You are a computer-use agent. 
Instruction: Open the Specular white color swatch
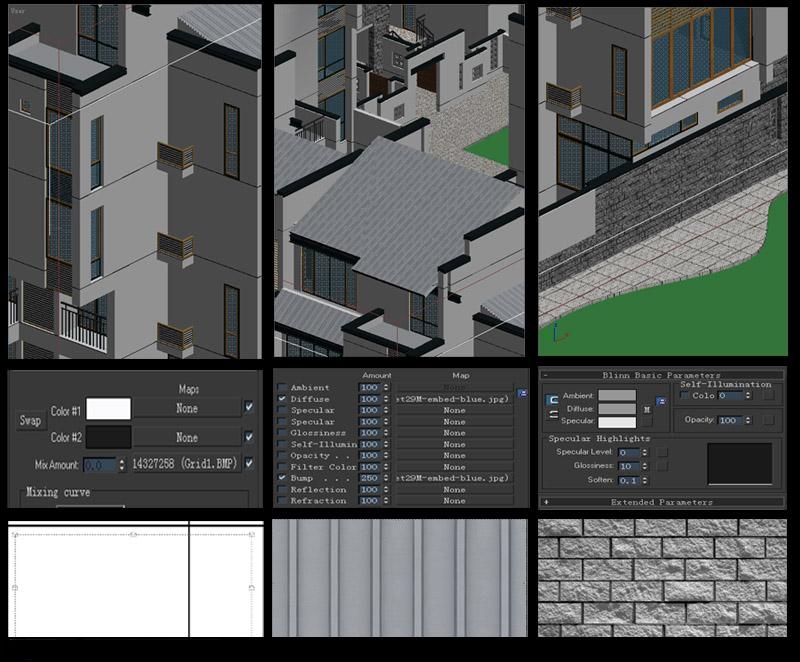point(617,422)
